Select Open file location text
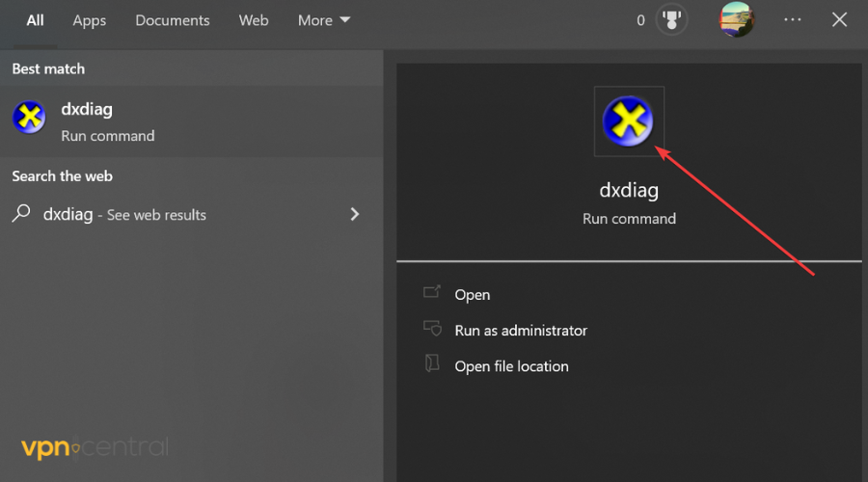This screenshot has width=868, height=482. coord(511,366)
